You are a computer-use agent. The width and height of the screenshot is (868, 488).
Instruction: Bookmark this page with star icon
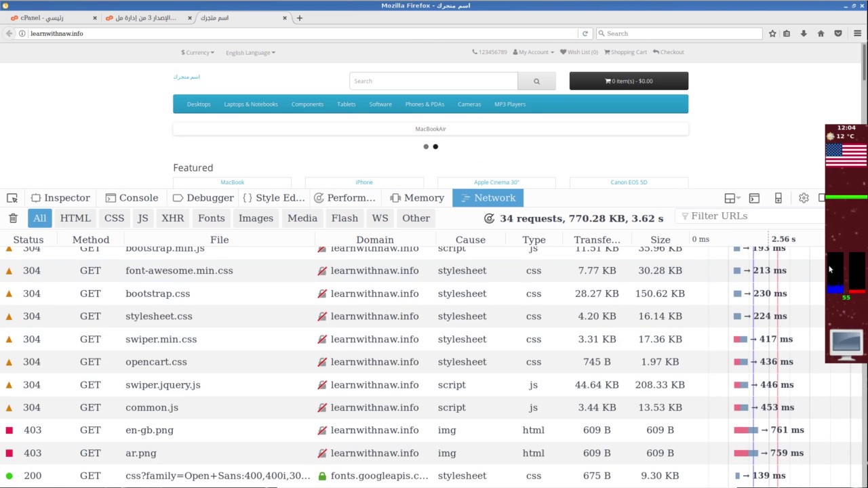[772, 33]
